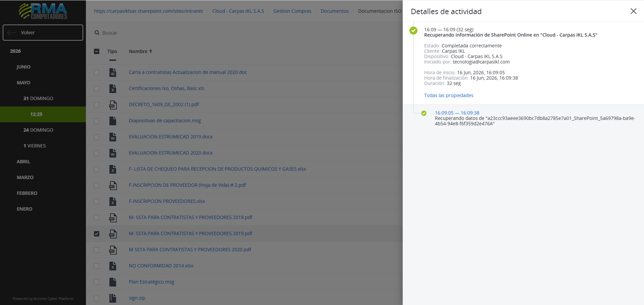Click file icon for Diapositivas de capacitacion.msg
This screenshot has width=644, height=305.
click(x=113, y=121)
